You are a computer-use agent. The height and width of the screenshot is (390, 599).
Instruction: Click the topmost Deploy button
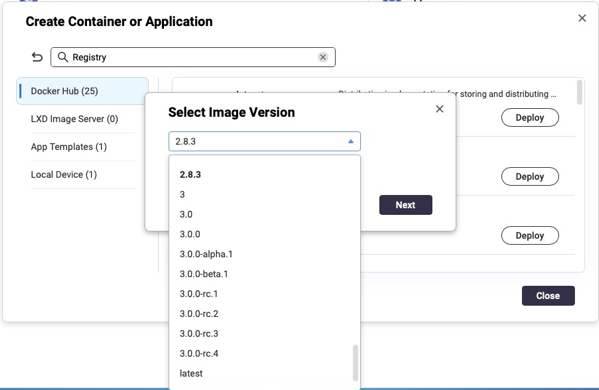click(530, 118)
